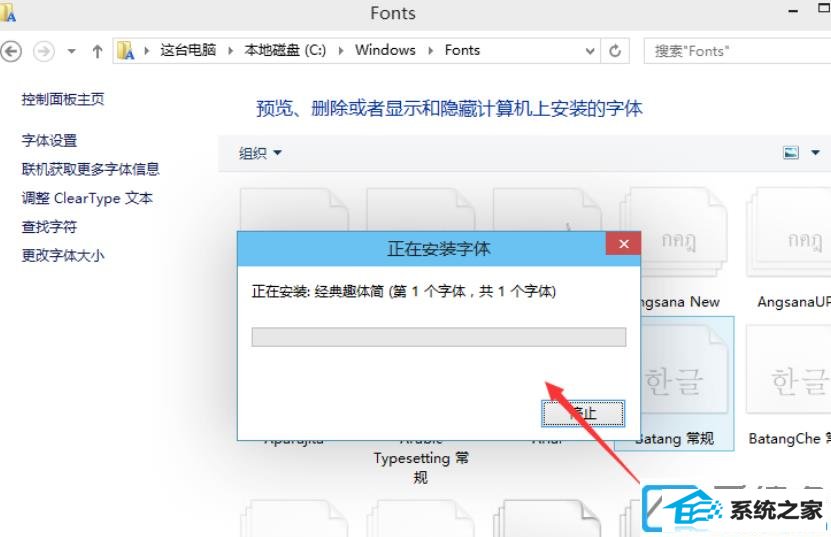
Task: Select Windows in the address path
Action: 385,50
